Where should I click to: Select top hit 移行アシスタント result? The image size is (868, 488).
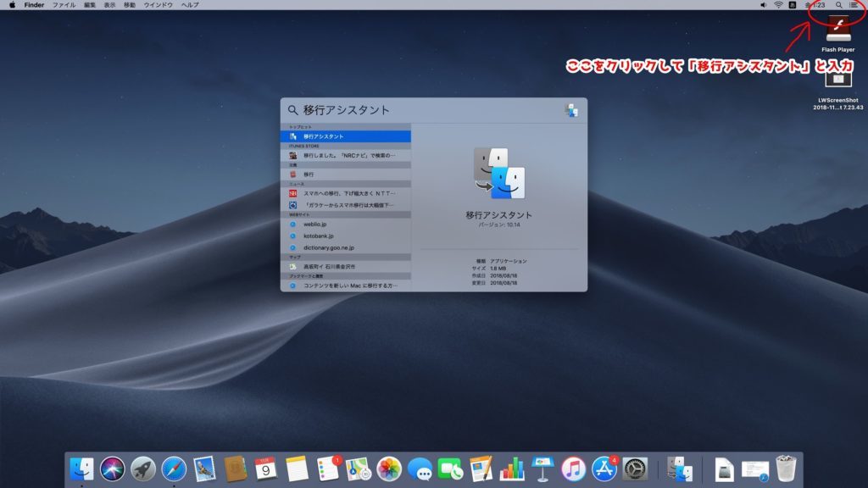(x=346, y=136)
